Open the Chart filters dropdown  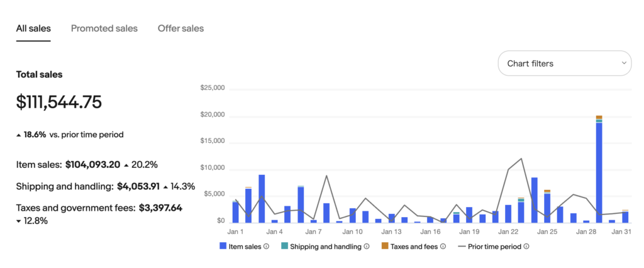(563, 64)
